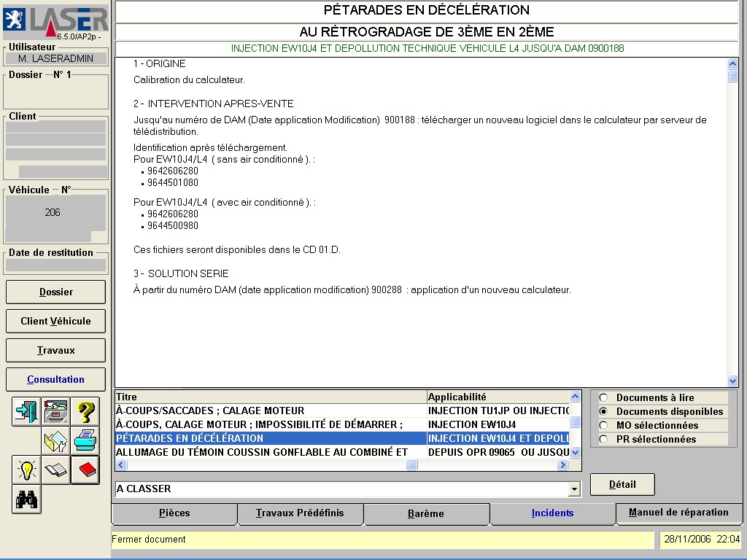
Task: Open the Manuel de réparation tab
Action: [x=678, y=513]
